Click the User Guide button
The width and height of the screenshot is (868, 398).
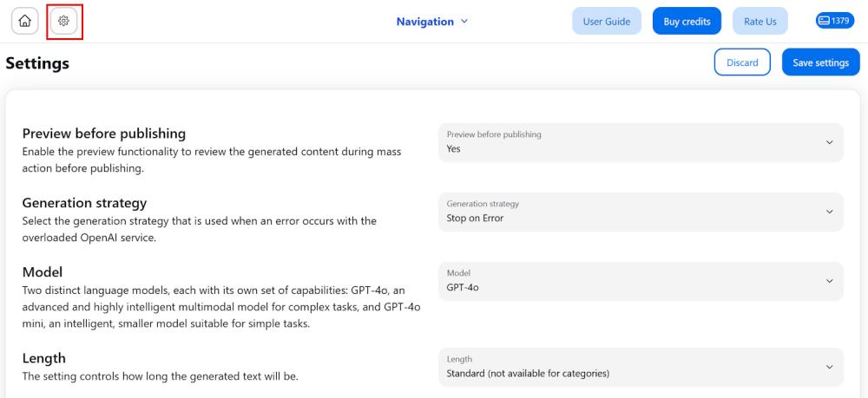coord(606,22)
